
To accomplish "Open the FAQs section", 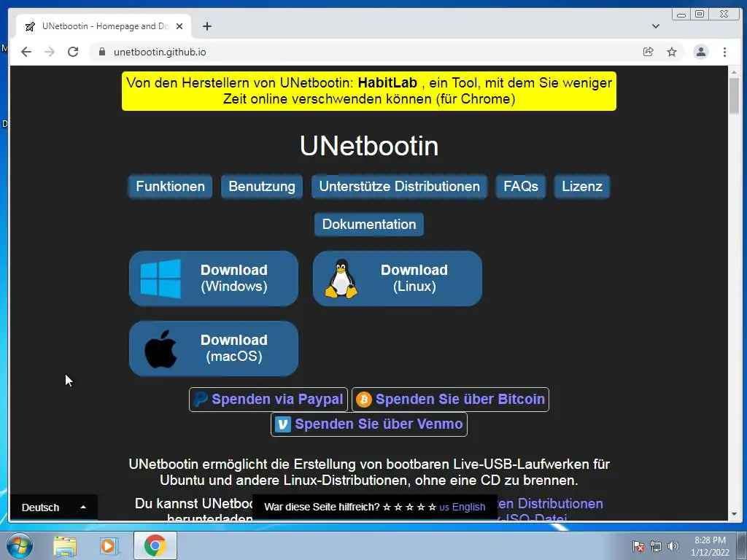I will [x=521, y=186].
